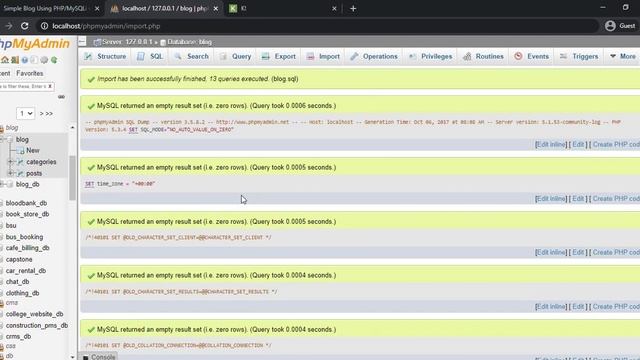Collapse the blog database node
640x360 pixels.
(x=2, y=140)
